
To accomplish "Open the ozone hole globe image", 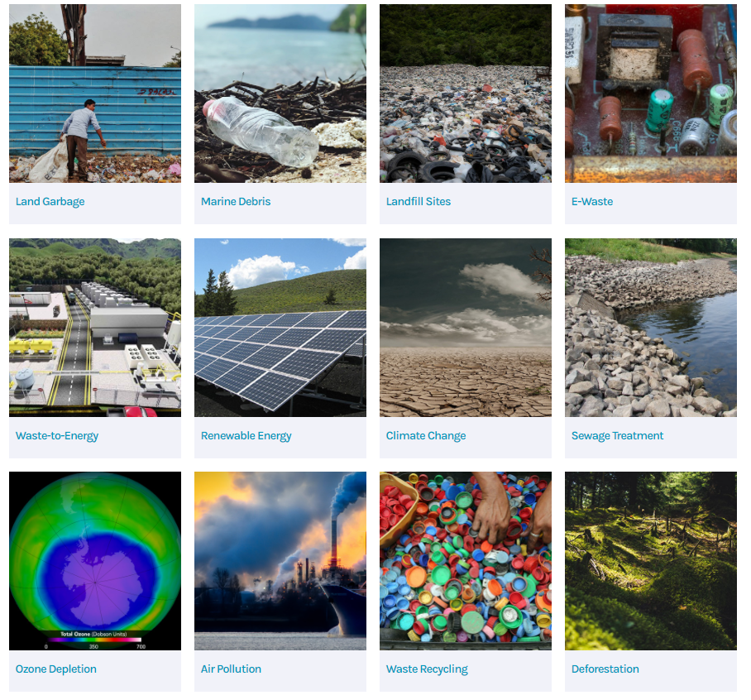I will [x=95, y=561].
